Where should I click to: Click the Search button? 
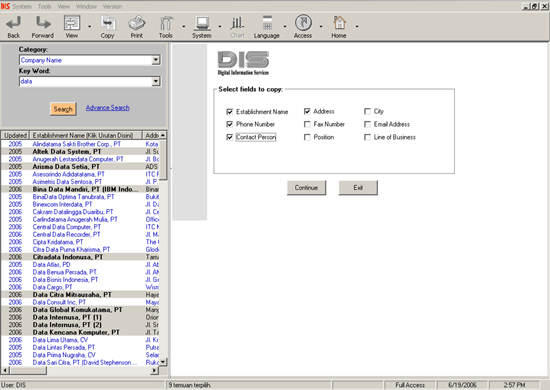click(x=63, y=109)
